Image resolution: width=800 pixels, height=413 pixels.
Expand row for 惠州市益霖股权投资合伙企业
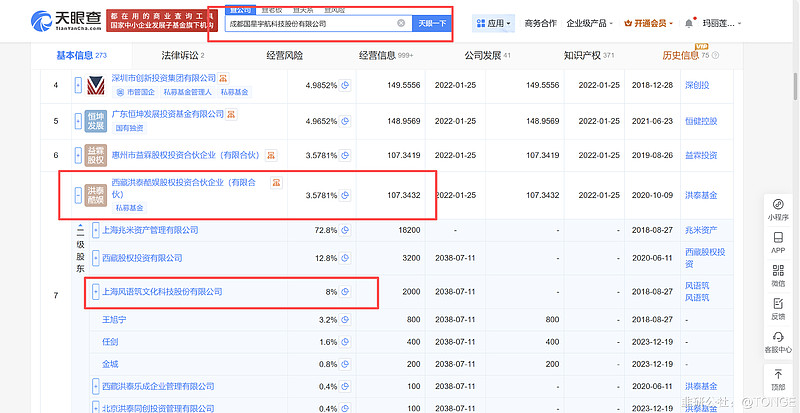coord(78,155)
